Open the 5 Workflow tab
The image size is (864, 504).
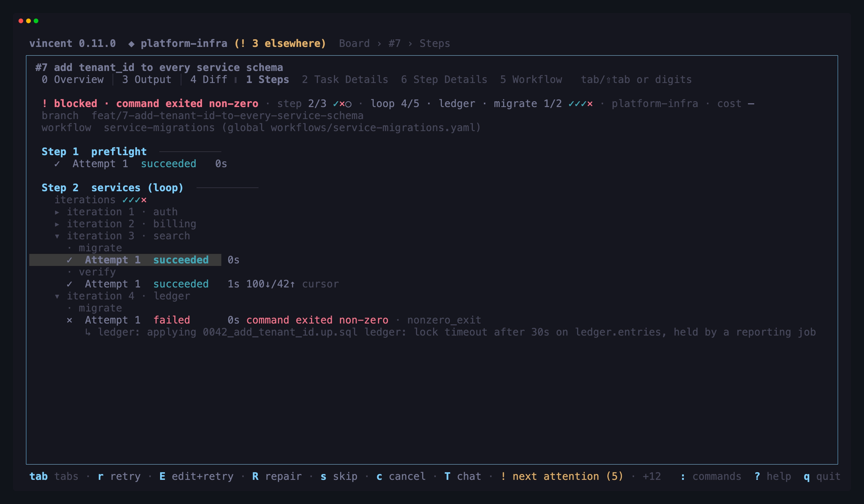(x=531, y=80)
